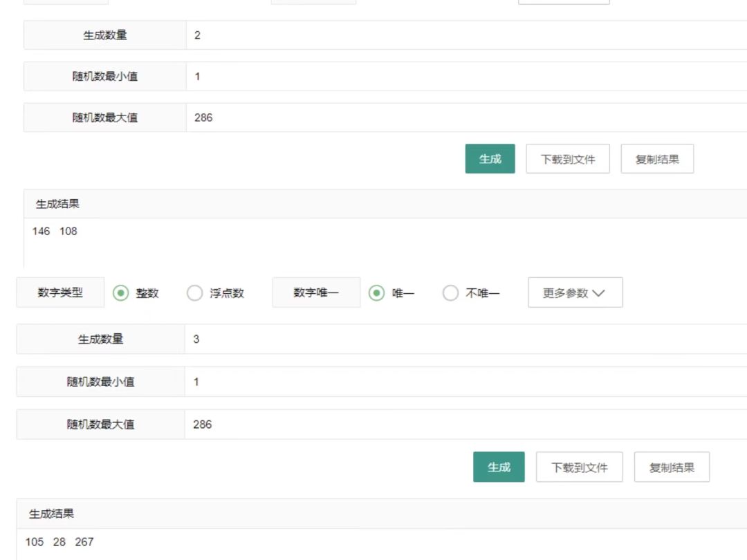The width and height of the screenshot is (747, 560).
Task: Click the upper 随机数最小值 input field
Action: click(x=466, y=76)
